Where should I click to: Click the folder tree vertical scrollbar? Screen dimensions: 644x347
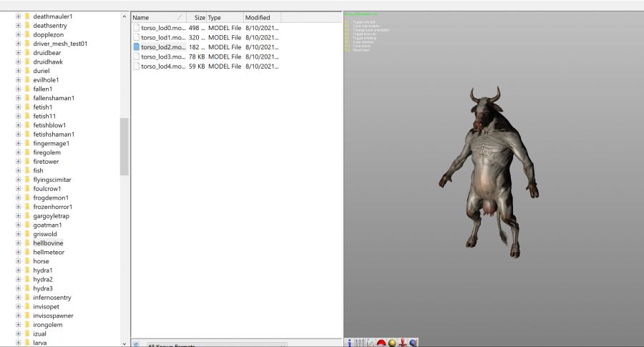tap(125, 147)
